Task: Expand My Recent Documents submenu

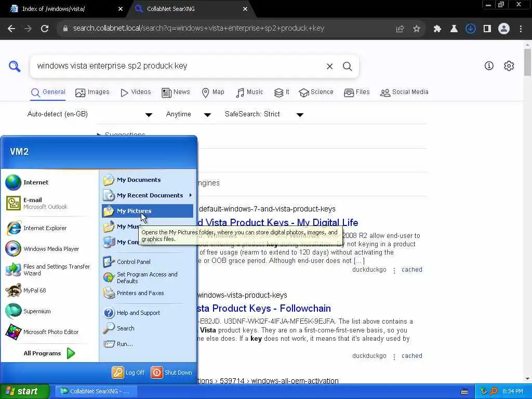Action: point(148,195)
